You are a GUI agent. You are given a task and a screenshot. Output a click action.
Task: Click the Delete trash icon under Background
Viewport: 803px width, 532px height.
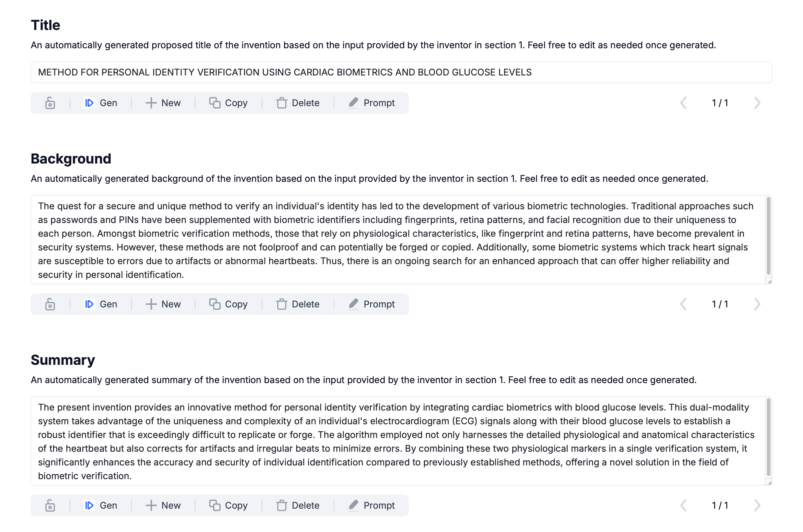pos(282,304)
